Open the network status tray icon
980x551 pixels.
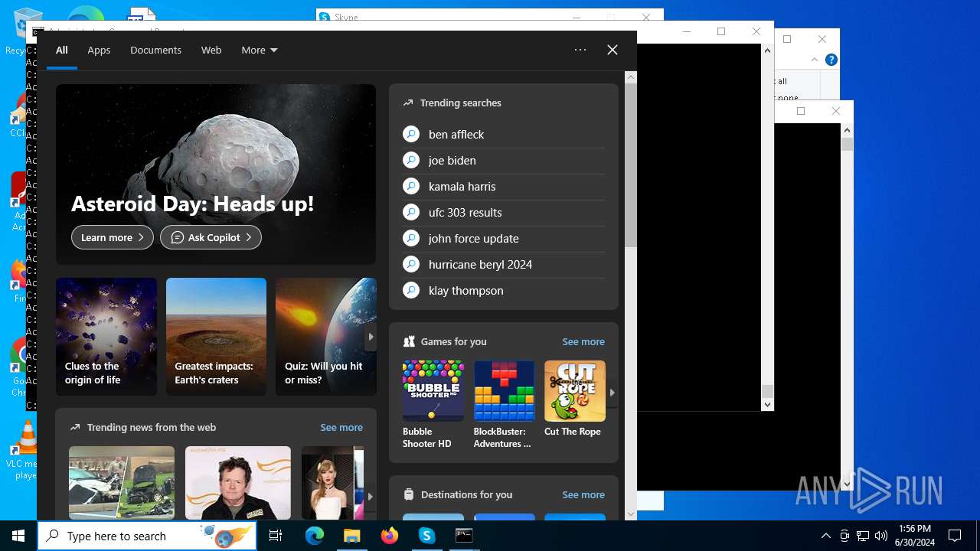coord(863,536)
